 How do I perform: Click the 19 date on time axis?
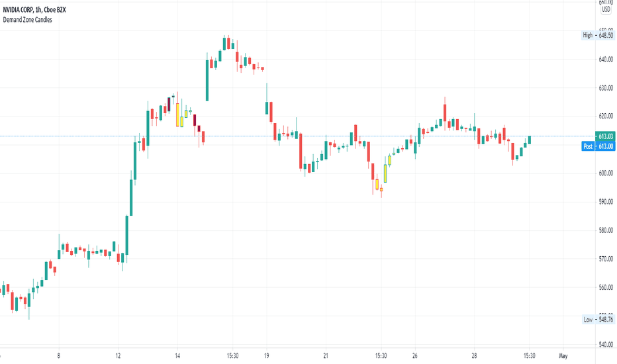(x=266, y=356)
